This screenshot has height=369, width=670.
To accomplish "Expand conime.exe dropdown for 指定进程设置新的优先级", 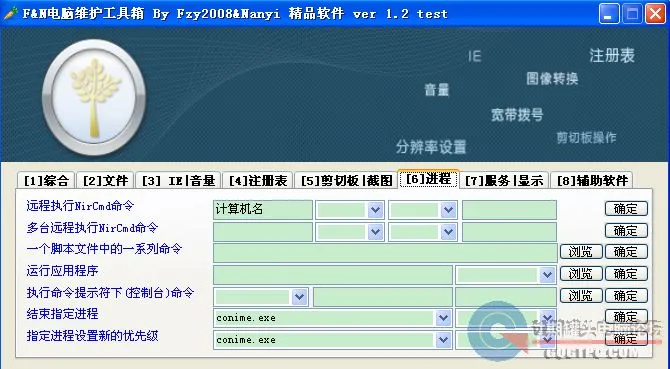I will point(443,340).
